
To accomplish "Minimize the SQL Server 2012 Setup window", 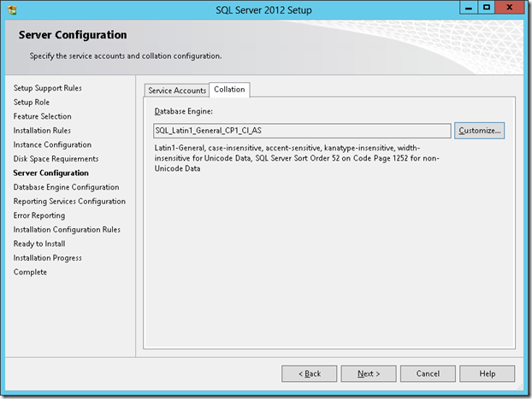I will coord(469,8).
